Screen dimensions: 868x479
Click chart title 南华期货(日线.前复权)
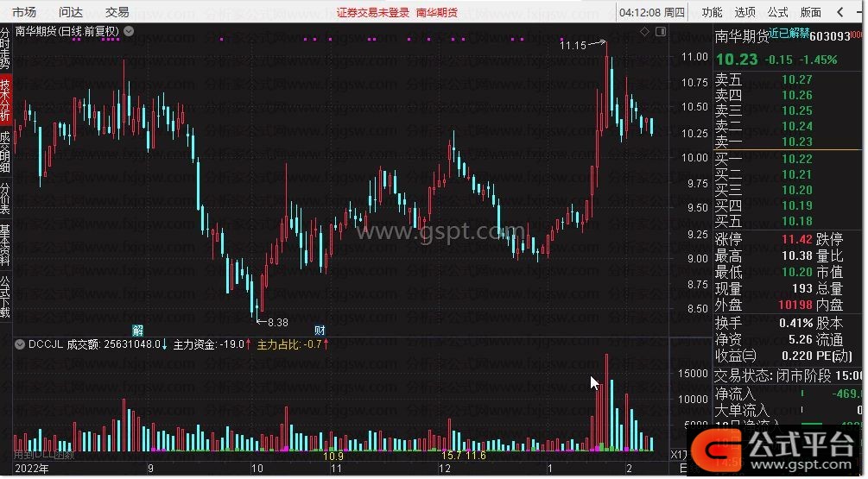67,31
